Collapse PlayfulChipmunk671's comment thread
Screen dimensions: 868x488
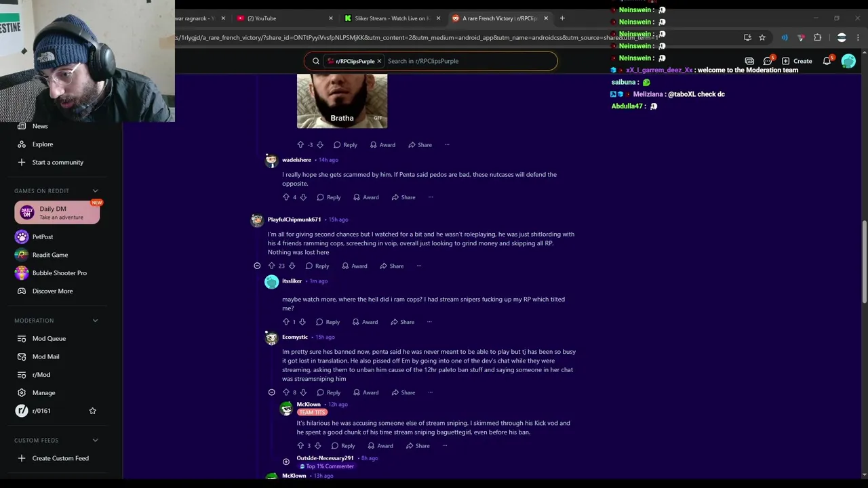(257, 266)
